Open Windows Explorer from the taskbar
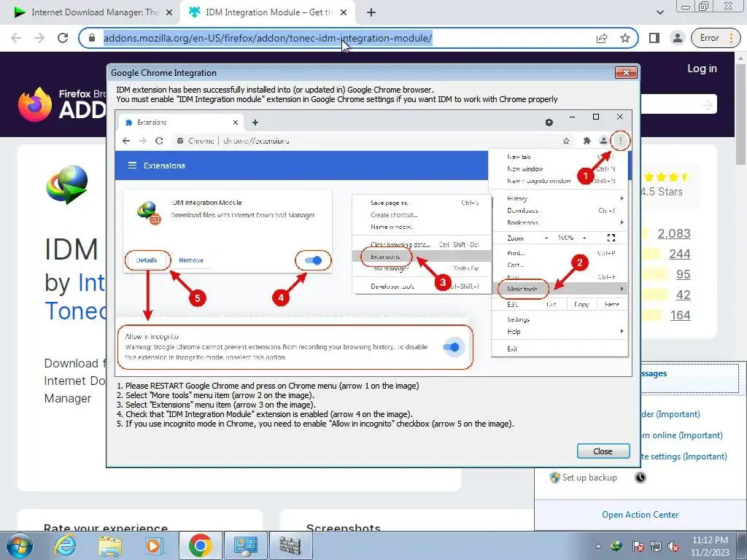Screen dimensions: 747x560 (x=110, y=545)
